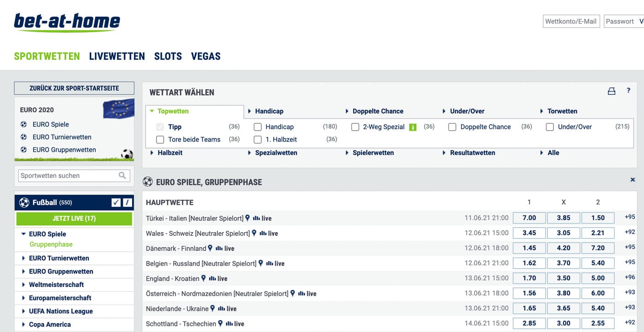
Task: Click the location pin for Wales - Schweiz
Action: (x=254, y=233)
